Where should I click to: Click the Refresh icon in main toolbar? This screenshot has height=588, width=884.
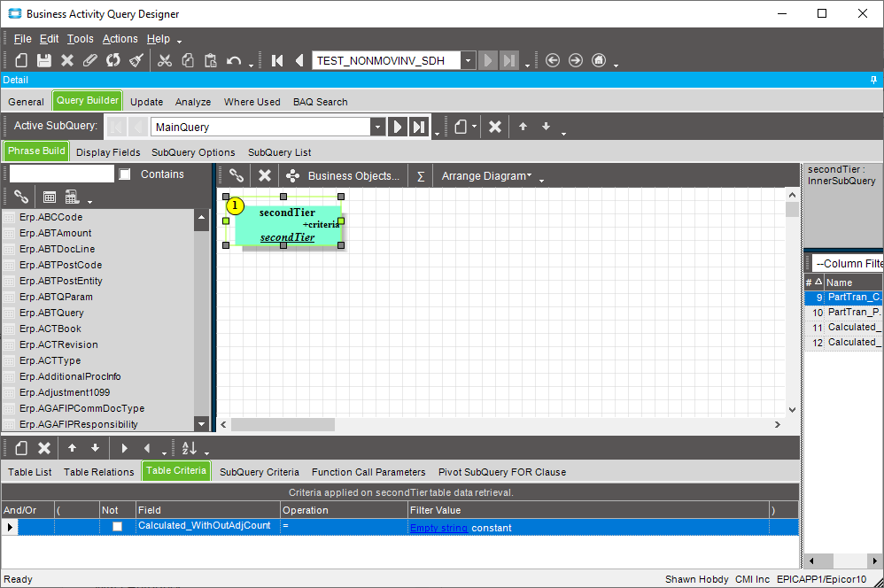click(x=113, y=60)
